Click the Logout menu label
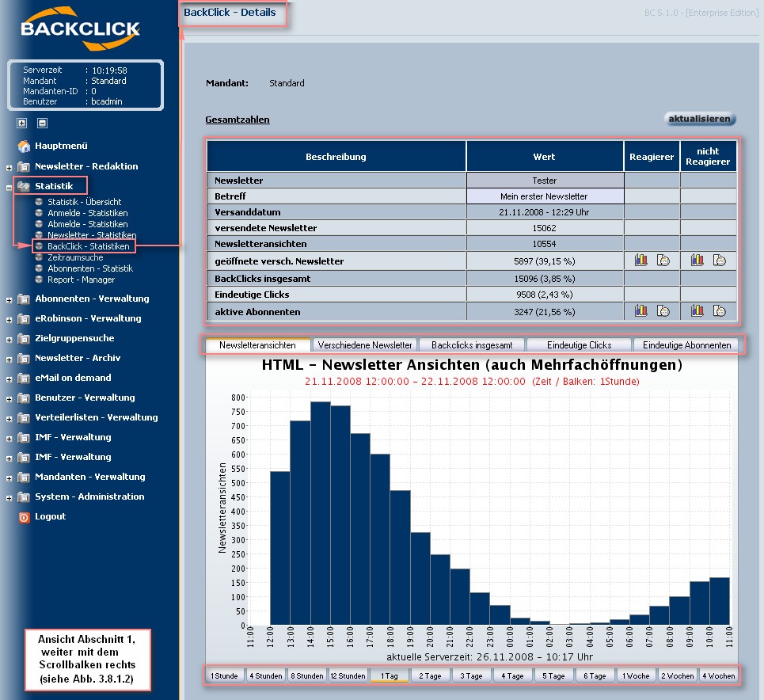 click(x=50, y=516)
